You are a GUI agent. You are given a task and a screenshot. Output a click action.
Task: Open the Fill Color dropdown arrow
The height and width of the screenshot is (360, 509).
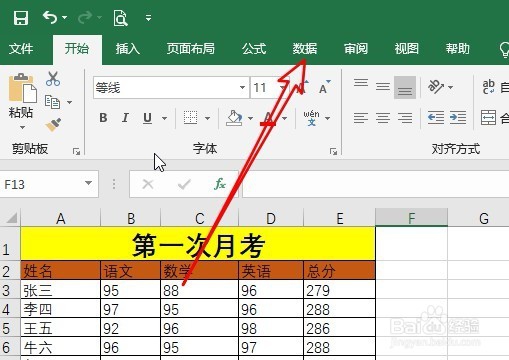click(250, 118)
